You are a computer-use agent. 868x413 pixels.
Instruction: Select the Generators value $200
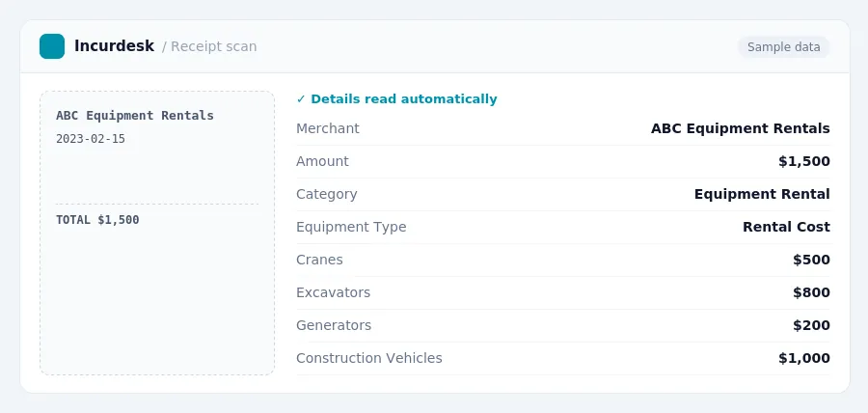tap(811, 324)
